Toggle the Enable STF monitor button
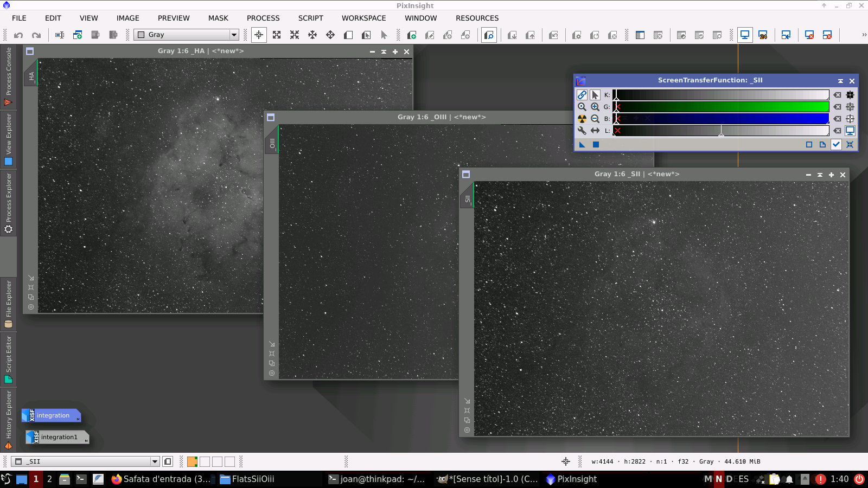 pos(850,131)
